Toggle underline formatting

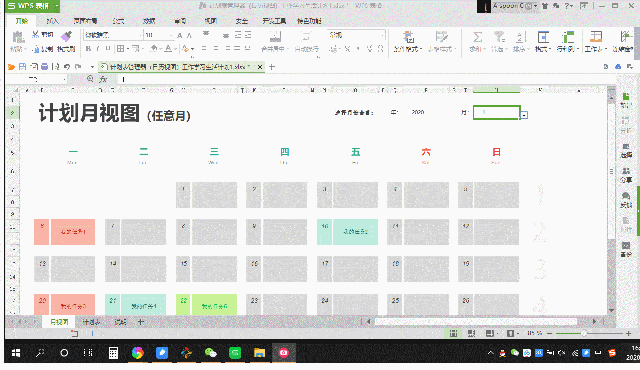(108, 49)
